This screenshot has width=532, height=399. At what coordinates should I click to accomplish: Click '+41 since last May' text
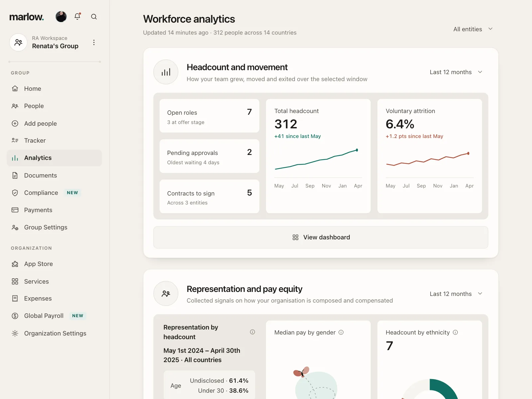click(298, 136)
